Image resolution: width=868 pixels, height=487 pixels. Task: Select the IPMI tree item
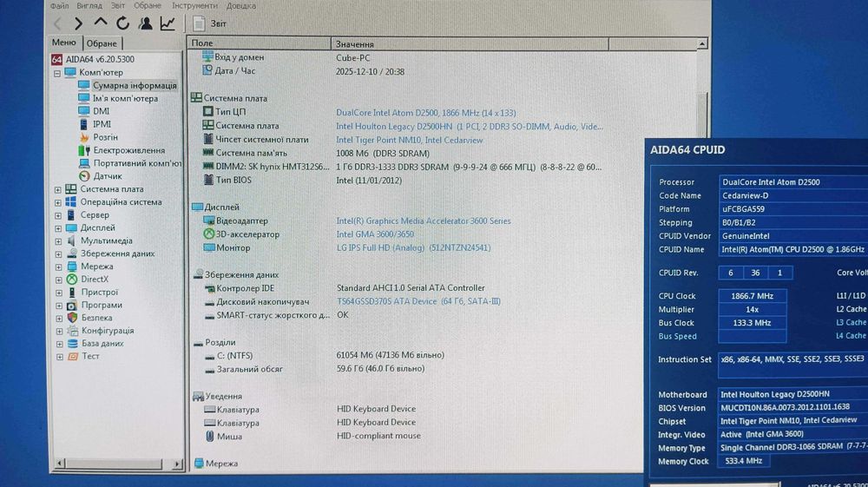(x=102, y=124)
